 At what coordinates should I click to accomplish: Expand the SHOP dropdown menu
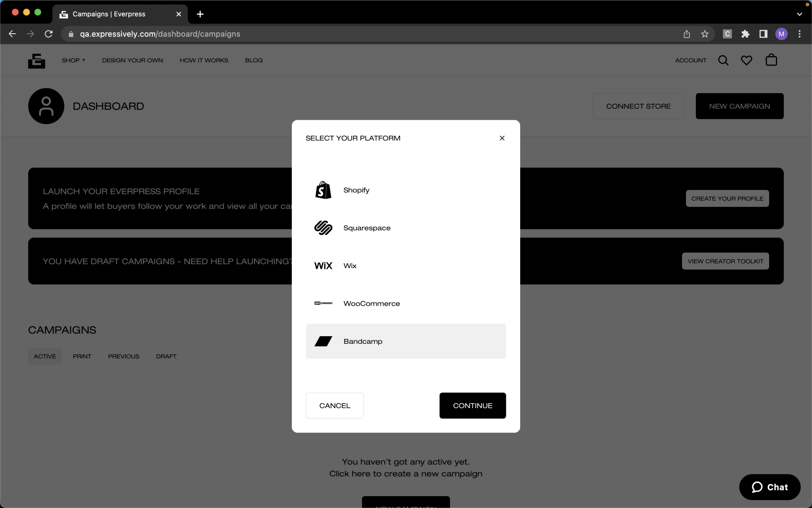pos(73,60)
